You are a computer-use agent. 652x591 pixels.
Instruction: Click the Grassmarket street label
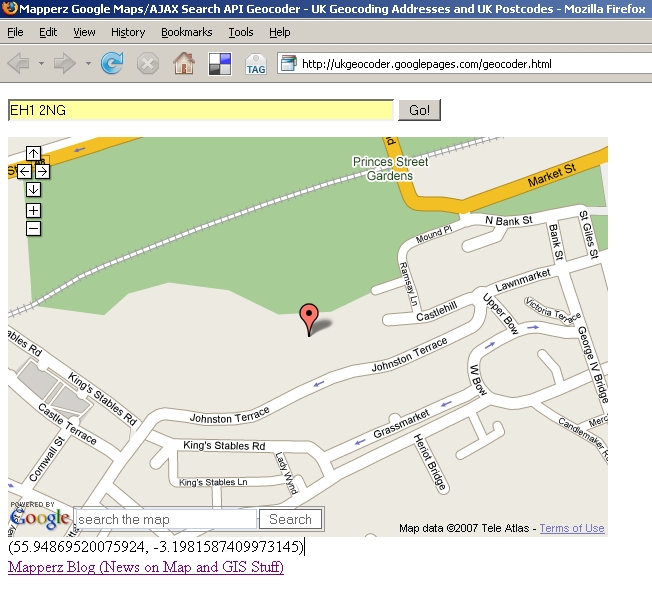401,424
